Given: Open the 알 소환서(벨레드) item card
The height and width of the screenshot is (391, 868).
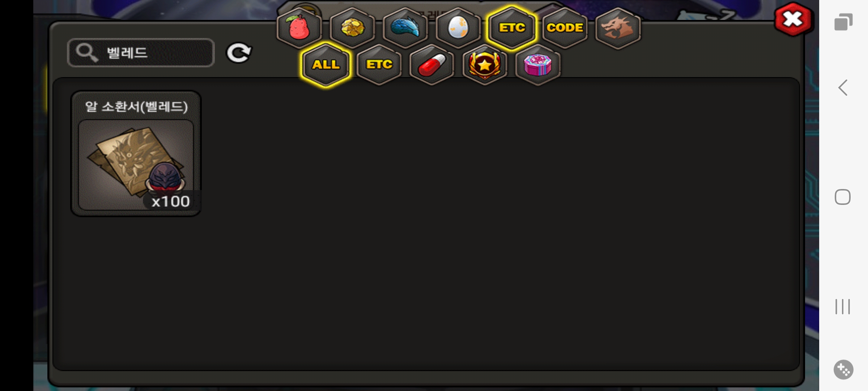Looking at the screenshot, I should pos(136,154).
